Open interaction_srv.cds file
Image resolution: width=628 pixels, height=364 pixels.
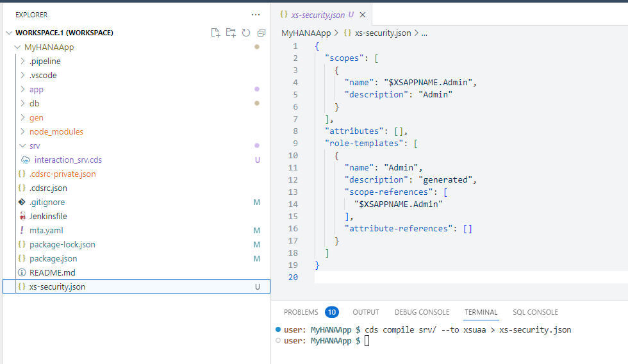click(68, 160)
